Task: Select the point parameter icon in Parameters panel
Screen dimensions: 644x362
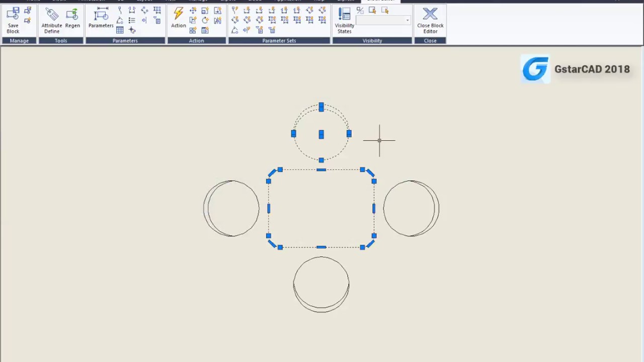Action: click(120, 10)
